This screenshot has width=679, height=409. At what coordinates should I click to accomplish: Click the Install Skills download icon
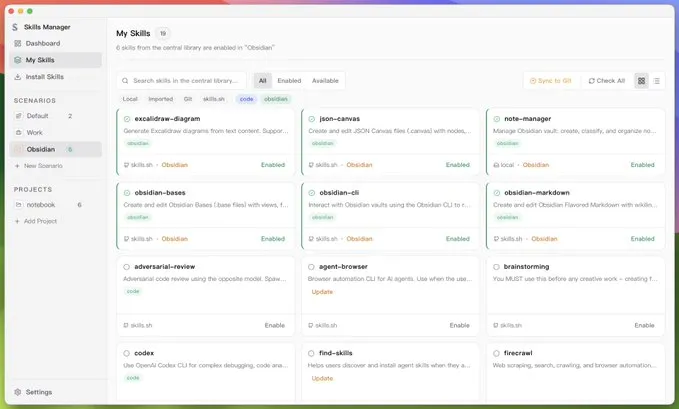[x=18, y=77]
